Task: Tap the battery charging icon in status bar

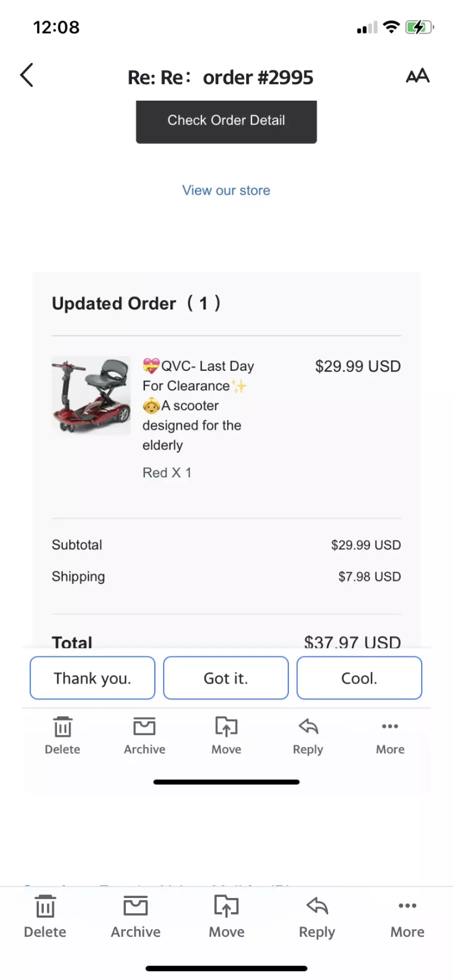Action: [420, 27]
